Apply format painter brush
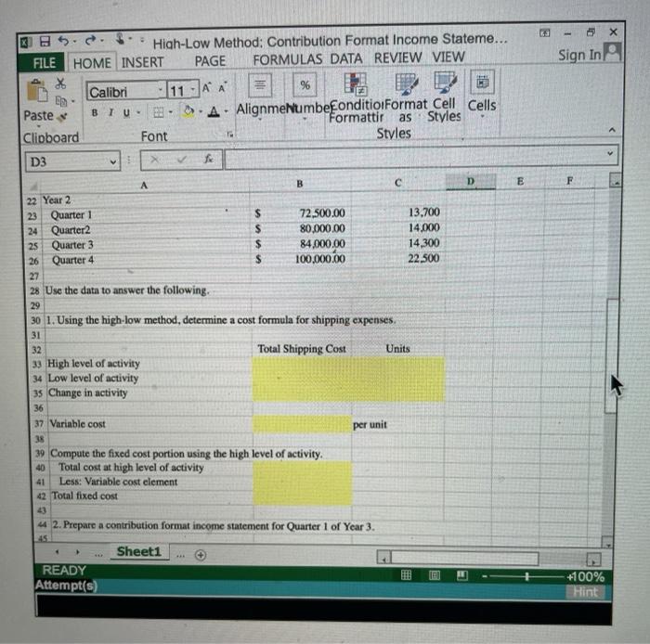 point(62,117)
